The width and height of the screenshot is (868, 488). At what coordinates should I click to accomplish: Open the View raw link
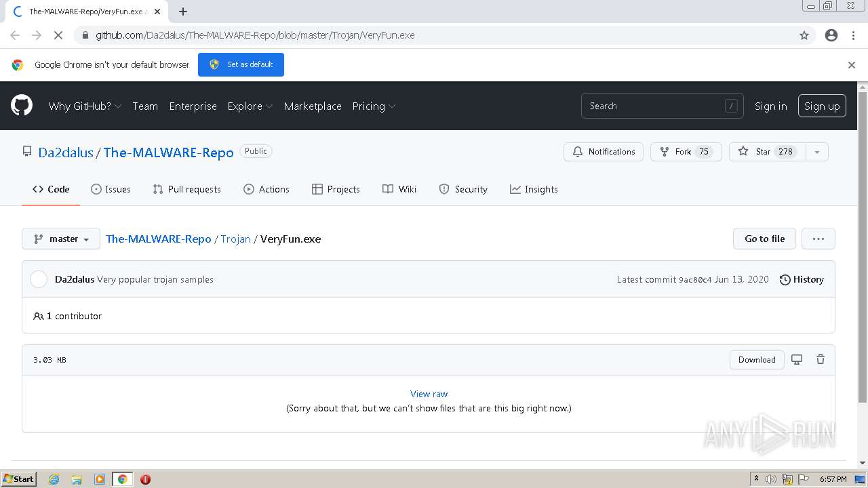click(x=429, y=394)
